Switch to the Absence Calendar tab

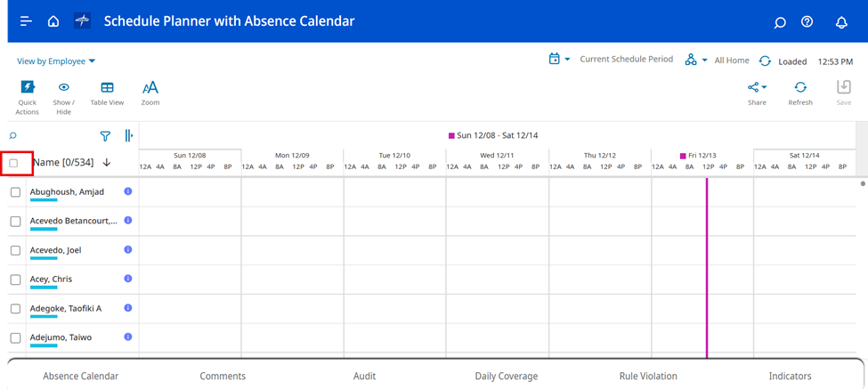(80, 377)
